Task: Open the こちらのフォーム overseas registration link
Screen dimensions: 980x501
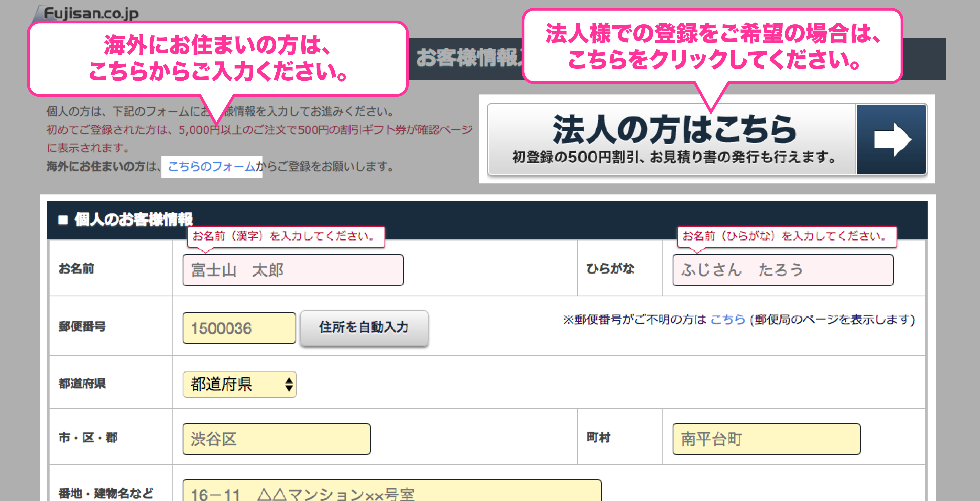Action: click(211, 167)
